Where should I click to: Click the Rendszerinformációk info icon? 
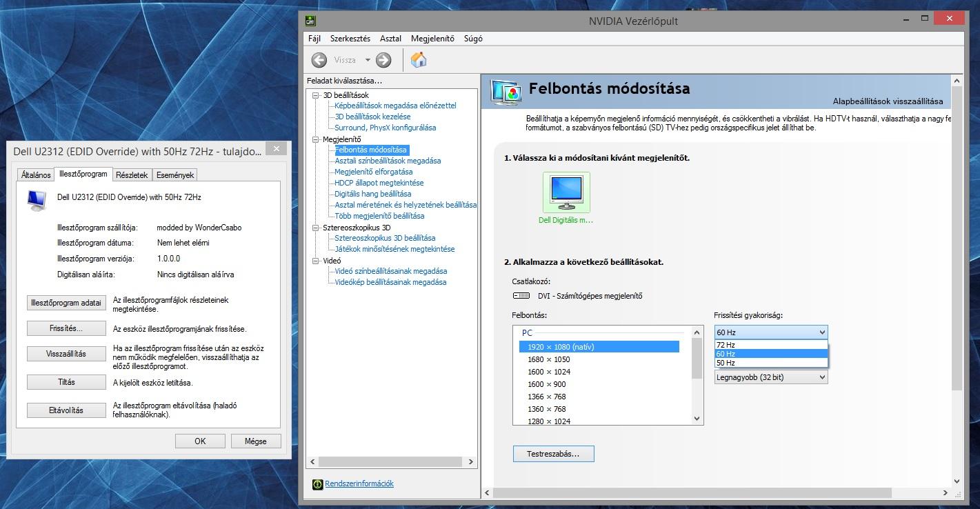317,484
